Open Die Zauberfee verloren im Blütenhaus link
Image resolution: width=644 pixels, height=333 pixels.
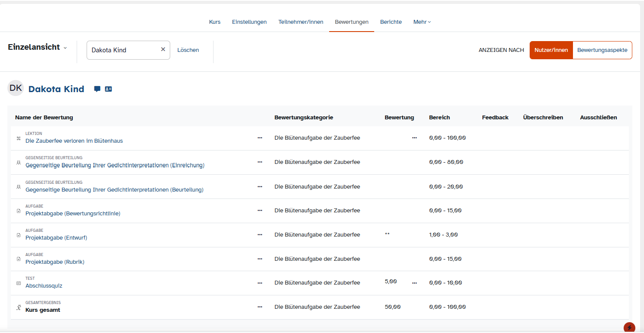pyautogui.click(x=74, y=141)
